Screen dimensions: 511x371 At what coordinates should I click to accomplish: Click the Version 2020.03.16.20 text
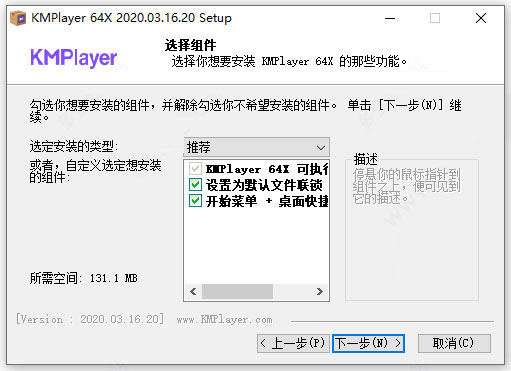[90, 319]
